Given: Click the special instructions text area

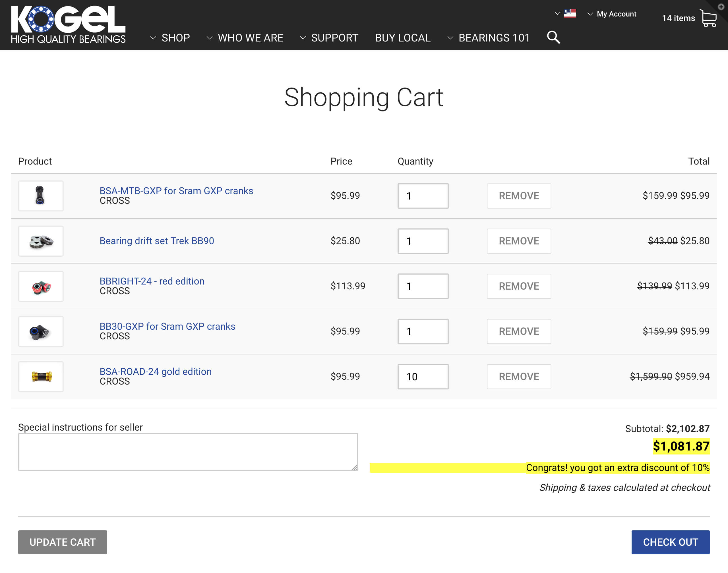Looking at the screenshot, I should click(188, 452).
